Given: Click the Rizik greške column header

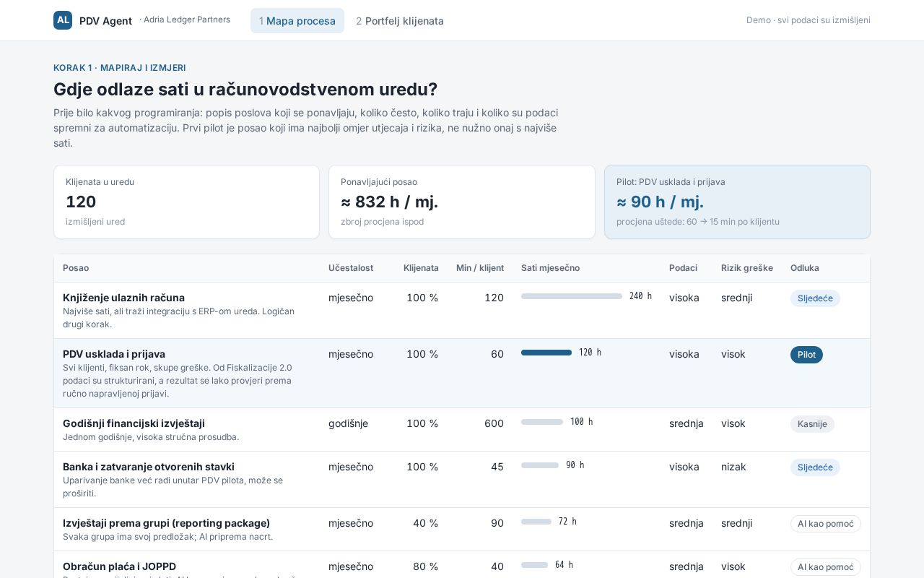Looking at the screenshot, I should click(747, 268).
